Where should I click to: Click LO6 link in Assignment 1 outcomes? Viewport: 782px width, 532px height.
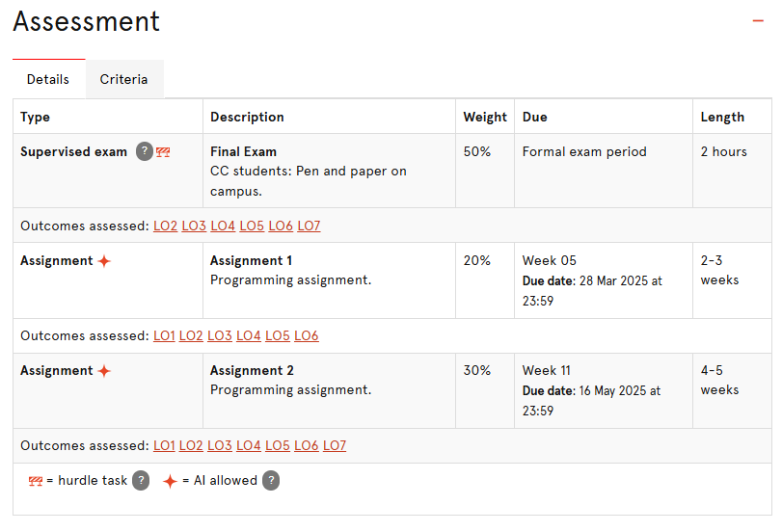coord(307,335)
